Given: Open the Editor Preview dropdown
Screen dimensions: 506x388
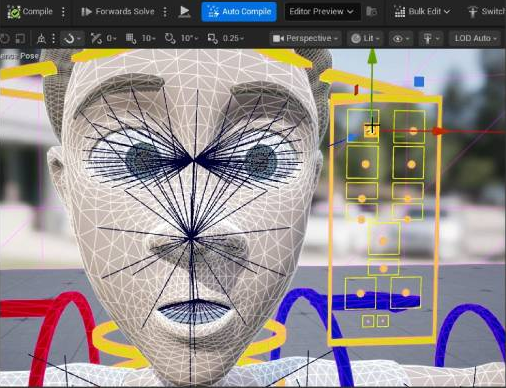Looking at the screenshot, I should [322, 12].
